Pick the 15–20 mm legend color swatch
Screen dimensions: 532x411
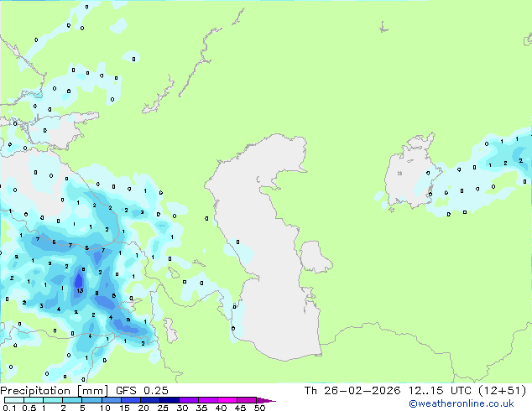(130, 400)
